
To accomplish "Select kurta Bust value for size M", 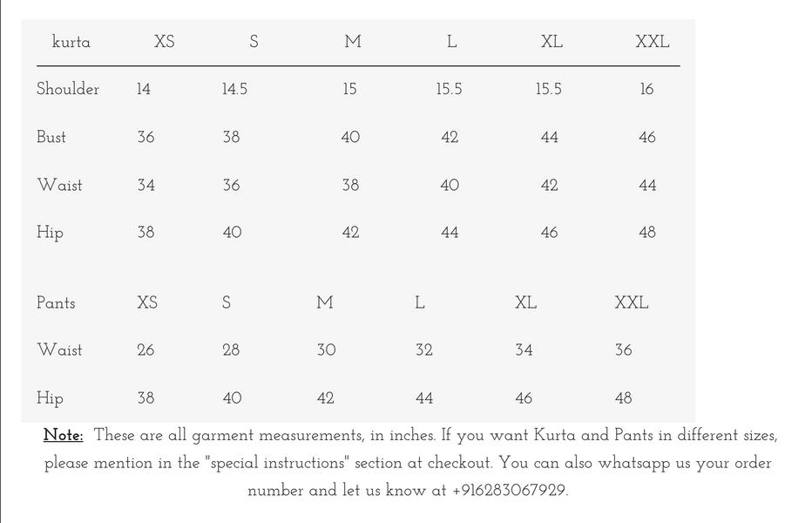I will (x=350, y=137).
